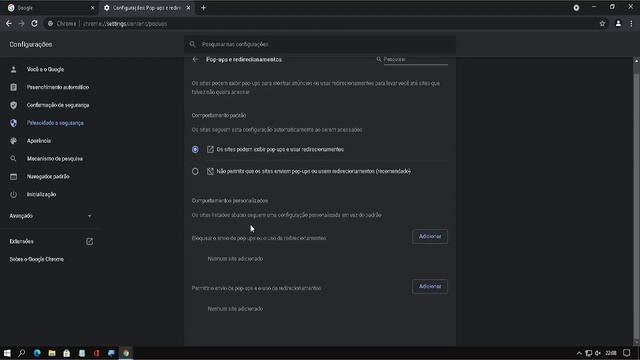Click the Você e o Google person icon
This screenshot has width=640, height=360.
tap(13, 69)
